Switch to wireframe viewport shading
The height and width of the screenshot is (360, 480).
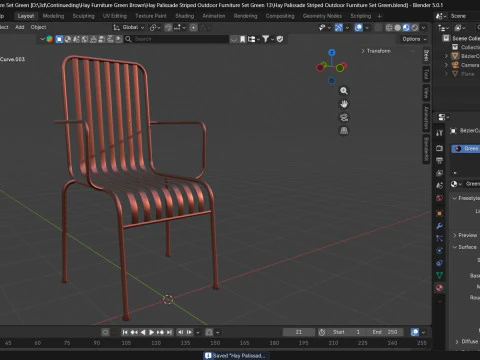click(x=389, y=28)
